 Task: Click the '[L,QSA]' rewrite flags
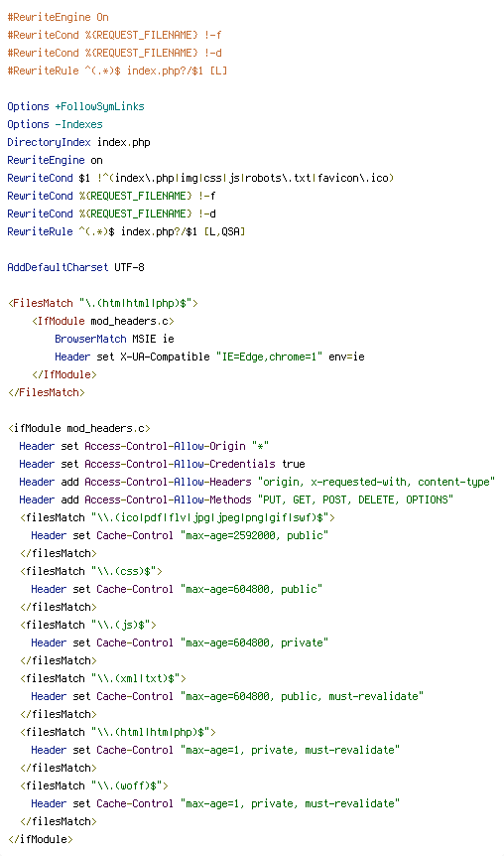[225, 232]
